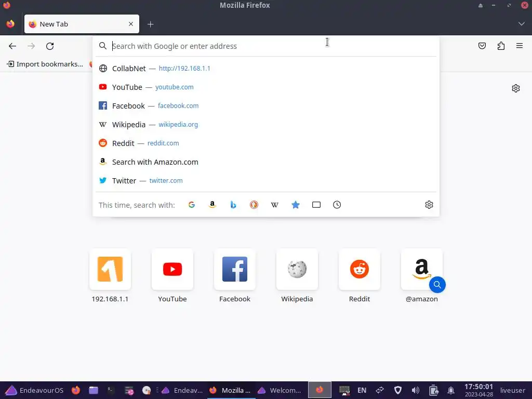Search bookmarks with the star icon
This screenshot has height=399, width=532.
[296, 205]
